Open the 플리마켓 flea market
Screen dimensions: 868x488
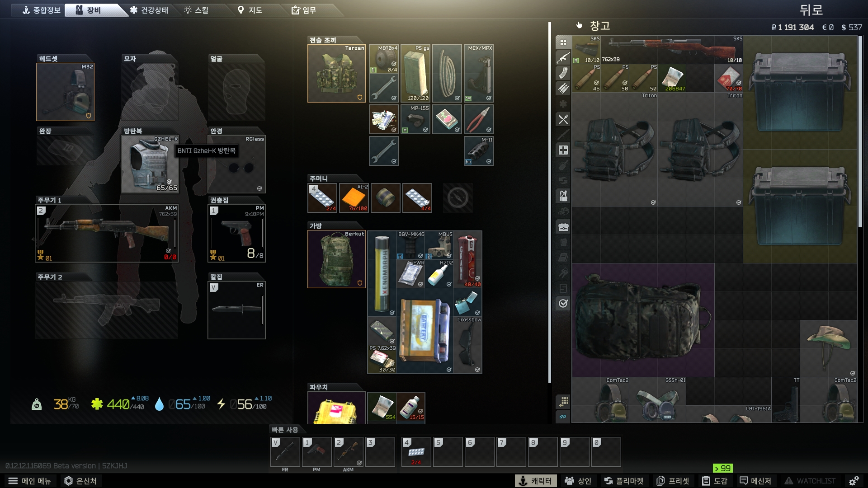[x=624, y=481]
